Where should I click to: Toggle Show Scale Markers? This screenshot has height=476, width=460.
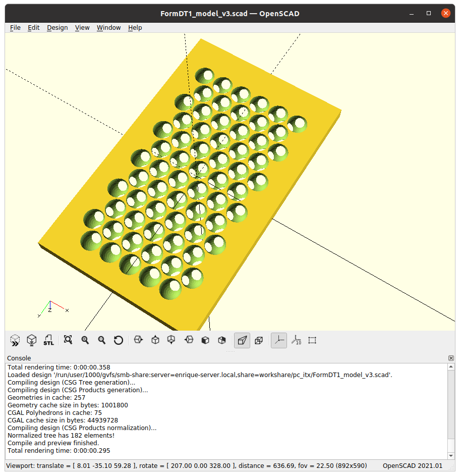tap(296, 340)
